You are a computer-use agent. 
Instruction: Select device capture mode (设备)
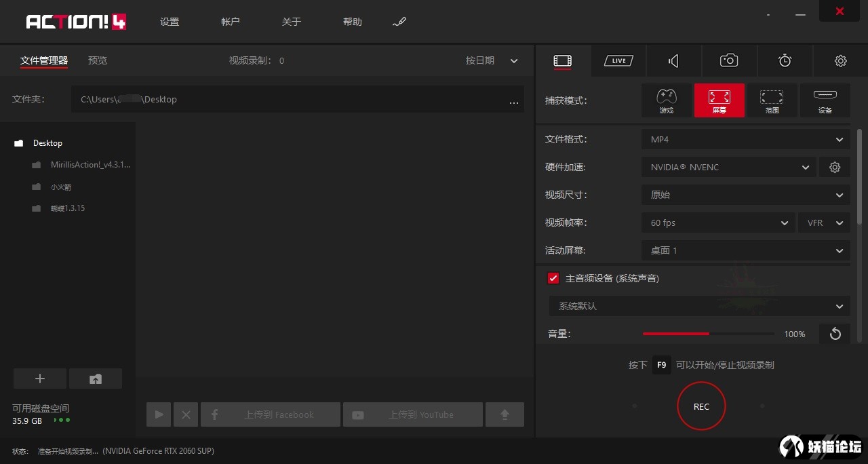coord(825,100)
